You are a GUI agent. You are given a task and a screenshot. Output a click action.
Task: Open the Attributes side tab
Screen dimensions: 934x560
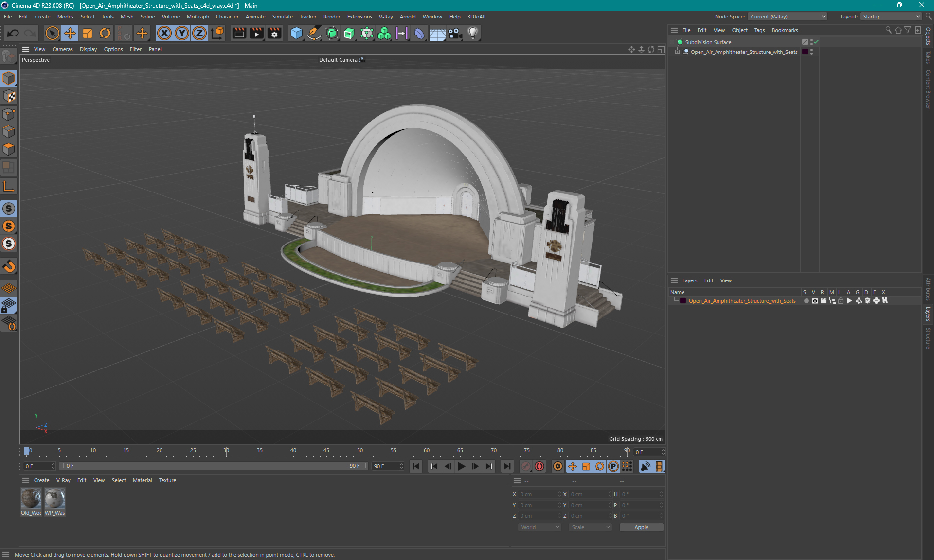tap(928, 289)
